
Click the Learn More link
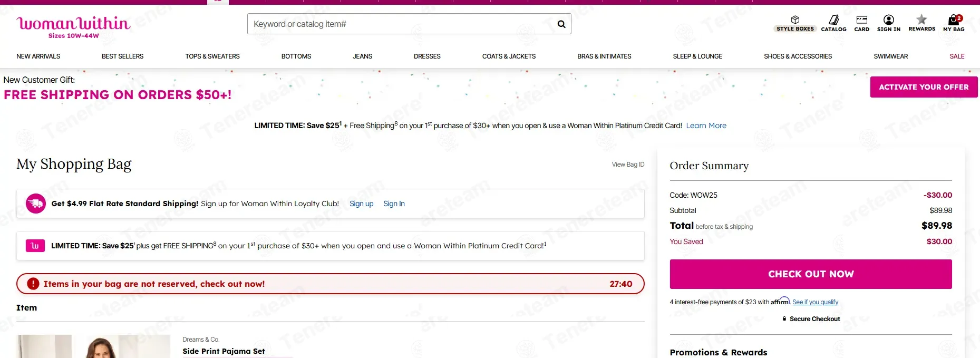tap(706, 125)
